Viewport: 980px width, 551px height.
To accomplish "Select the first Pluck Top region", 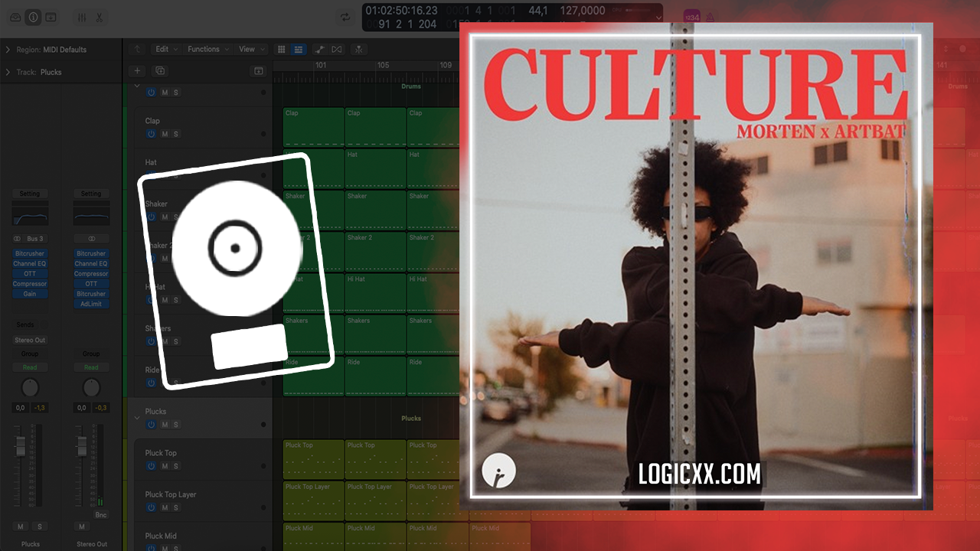I will [314, 459].
